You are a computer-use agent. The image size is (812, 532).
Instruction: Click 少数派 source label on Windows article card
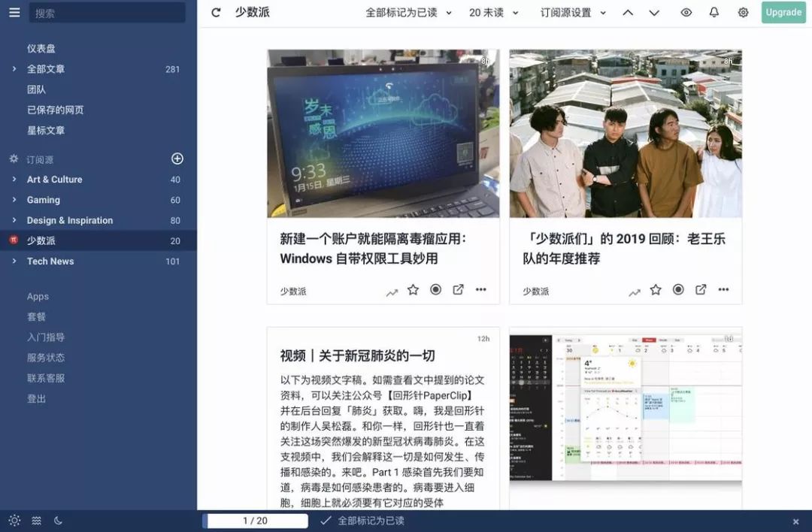click(293, 292)
